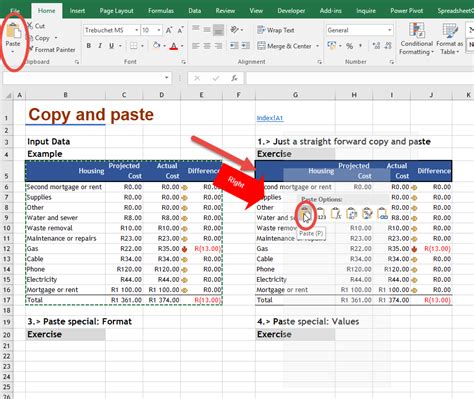Screen dimensions: 474x399
Task: Open the Power Pivot tab
Action: (406, 11)
